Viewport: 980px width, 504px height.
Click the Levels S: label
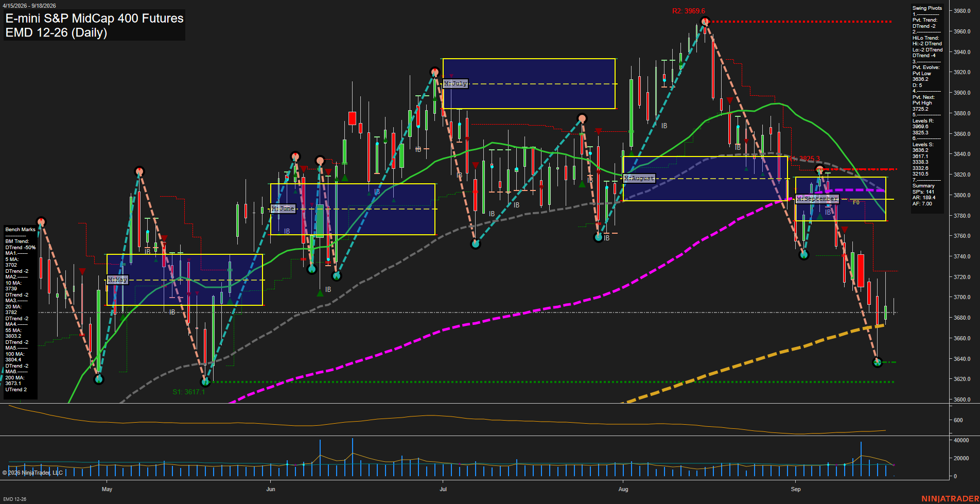pyautogui.click(x=923, y=145)
